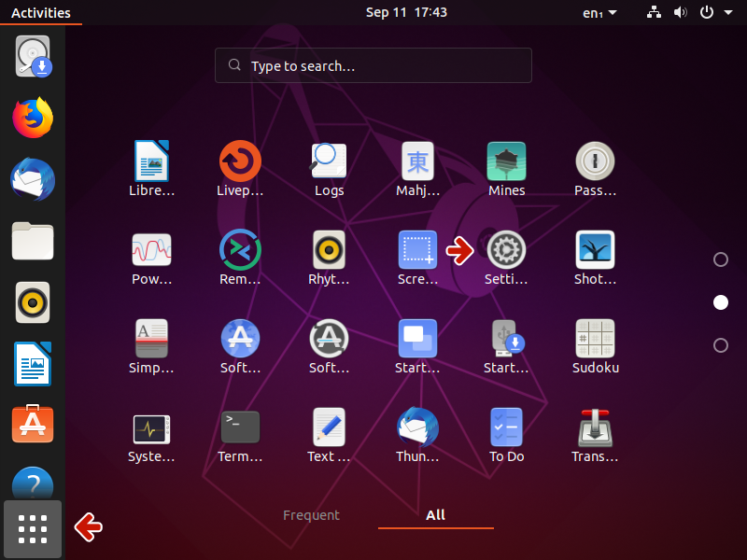
Task: Switch to the Frequent tab
Action: pos(311,515)
